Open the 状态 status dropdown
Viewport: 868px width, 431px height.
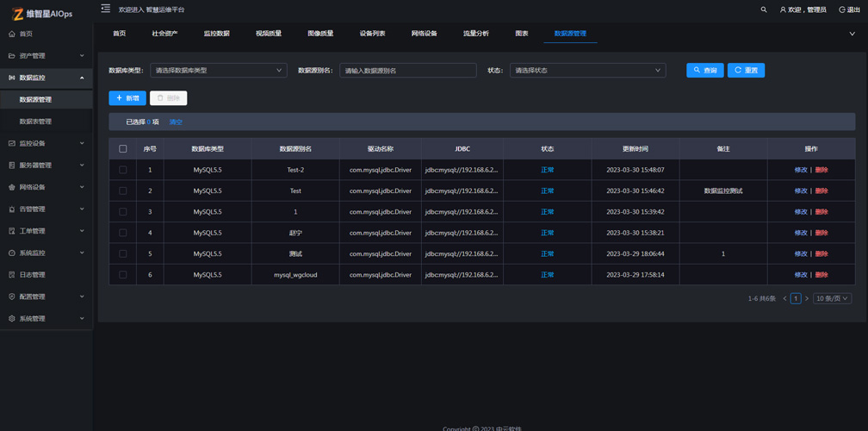(587, 71)
